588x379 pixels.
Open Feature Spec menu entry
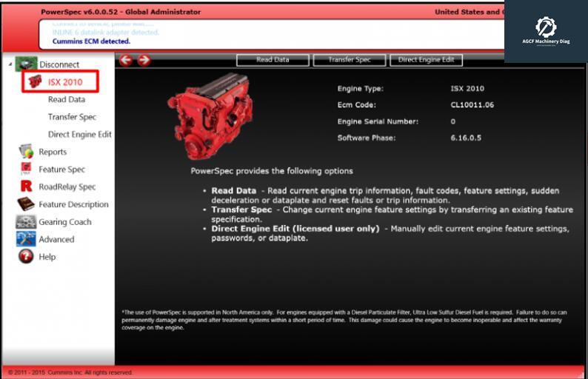(x=62, y=170)
